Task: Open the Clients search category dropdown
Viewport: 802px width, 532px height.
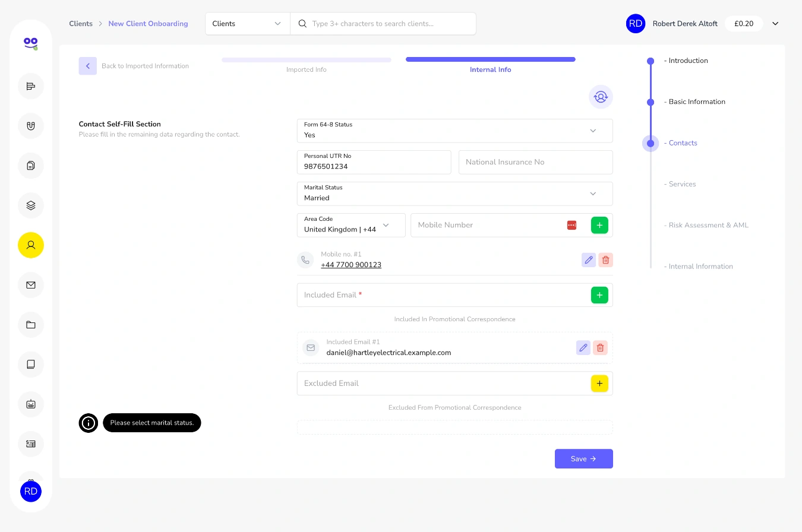Action: pyautogui.click(x=247, y=24)
